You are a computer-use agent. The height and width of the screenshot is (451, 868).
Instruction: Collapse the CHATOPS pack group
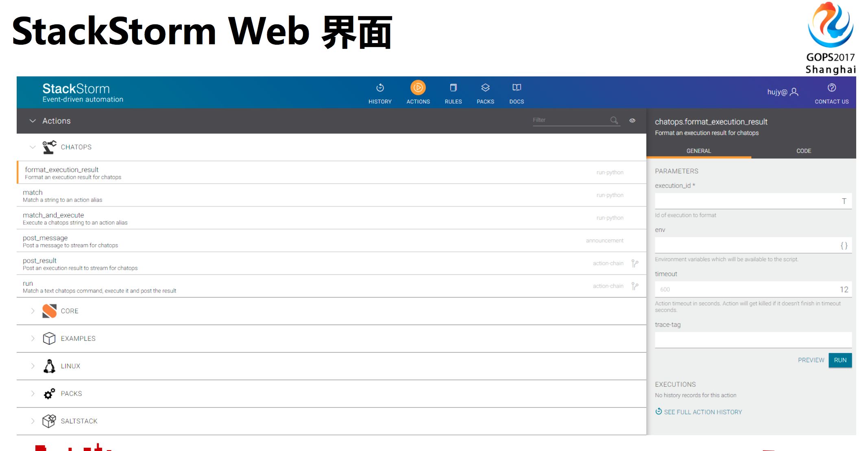33,147
